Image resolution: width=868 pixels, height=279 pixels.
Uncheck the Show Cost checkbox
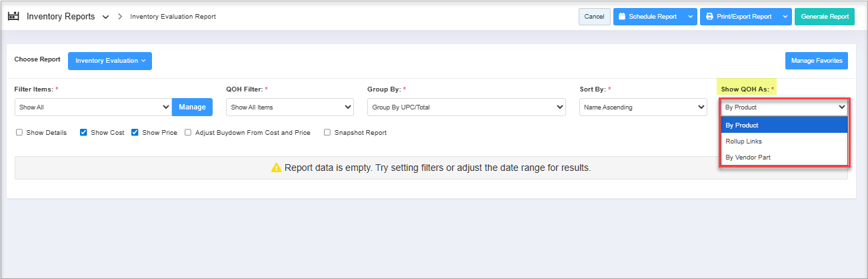click(x=84, y=133)
